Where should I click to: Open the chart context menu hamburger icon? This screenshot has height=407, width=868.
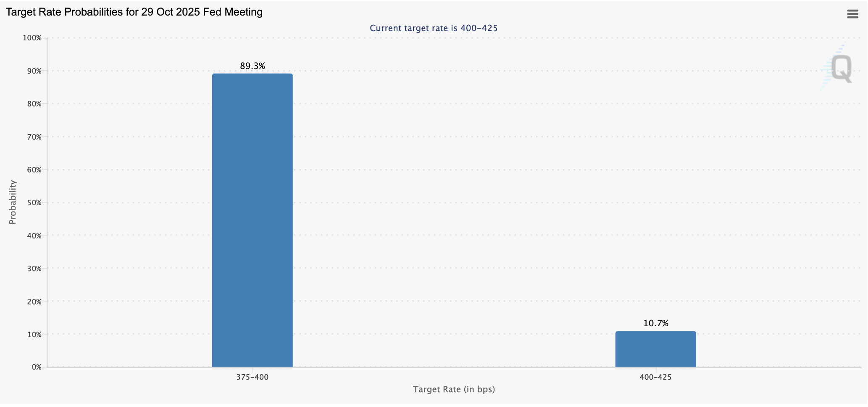click(852, 14)
